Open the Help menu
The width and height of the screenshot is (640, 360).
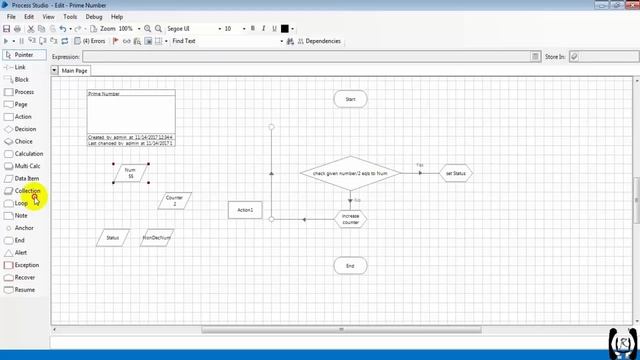click(x=117, y=17)
